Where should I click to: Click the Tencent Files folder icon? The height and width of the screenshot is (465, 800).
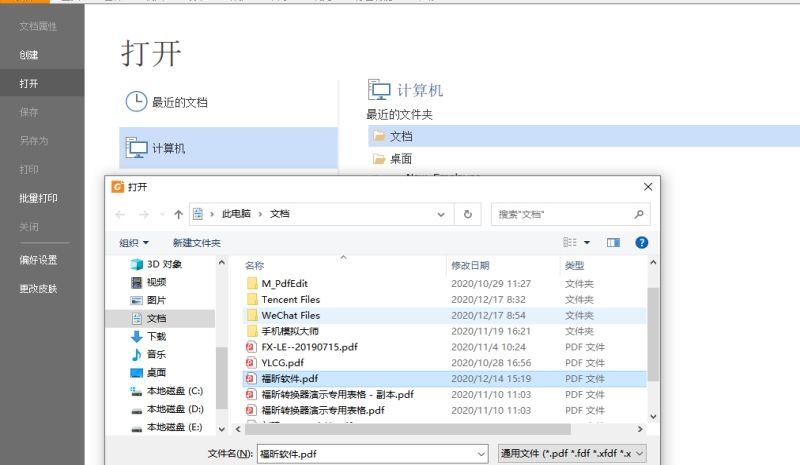click(x=252, y=299)
